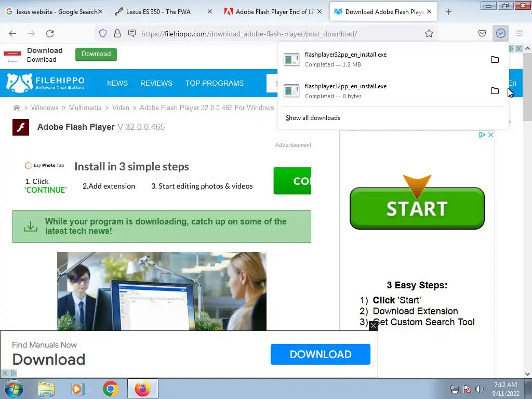Image resolution: width=532 pixels, height=399 pixels.
Task: Reload the page with the refresh icon
Action: pos(50,34)
